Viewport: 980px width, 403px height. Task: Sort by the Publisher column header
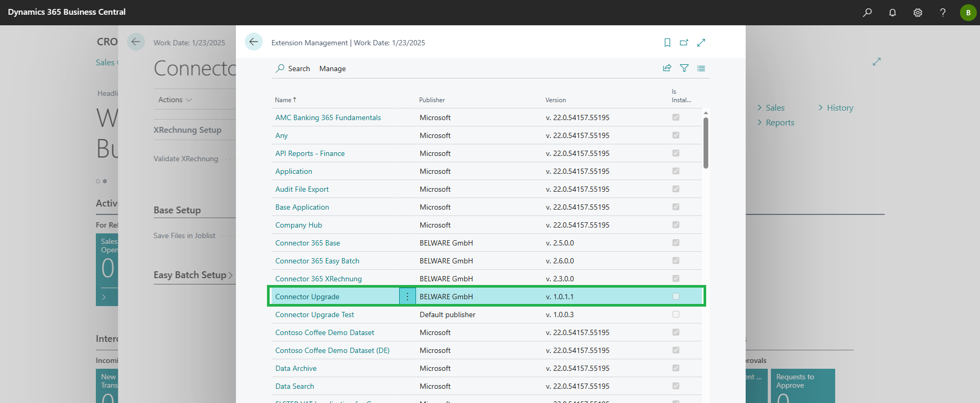[x=432, y=100]
